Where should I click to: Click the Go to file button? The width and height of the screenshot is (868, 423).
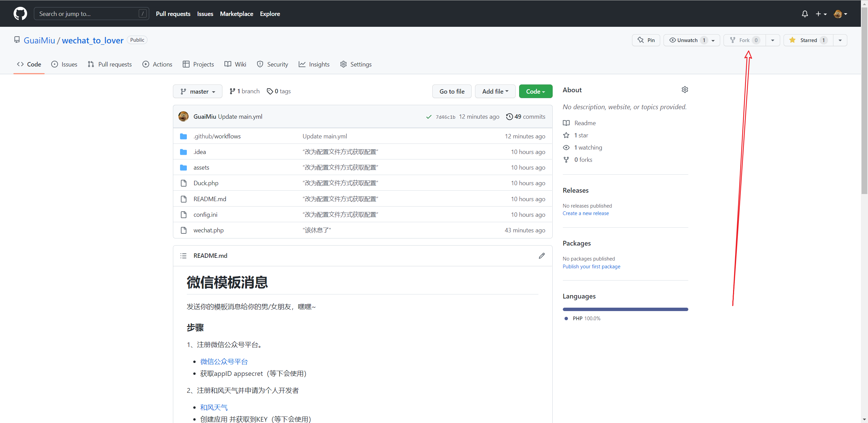(452, 91)
